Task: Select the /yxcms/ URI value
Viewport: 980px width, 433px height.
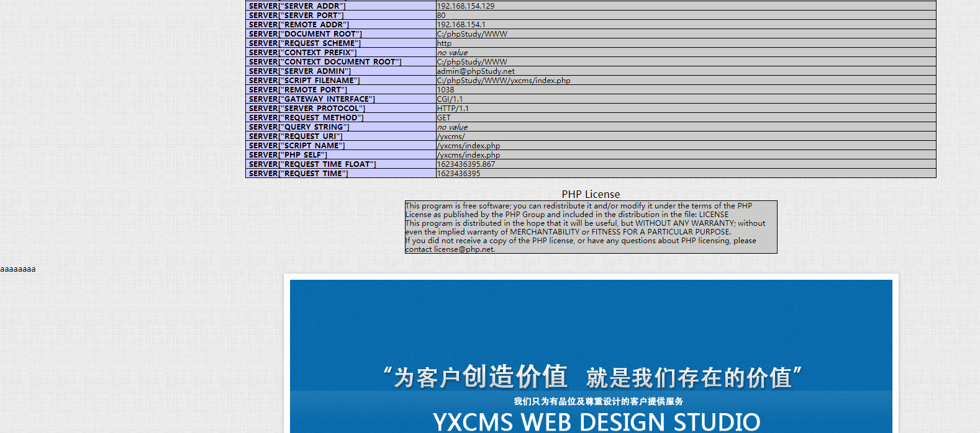Action: (451, 136)
